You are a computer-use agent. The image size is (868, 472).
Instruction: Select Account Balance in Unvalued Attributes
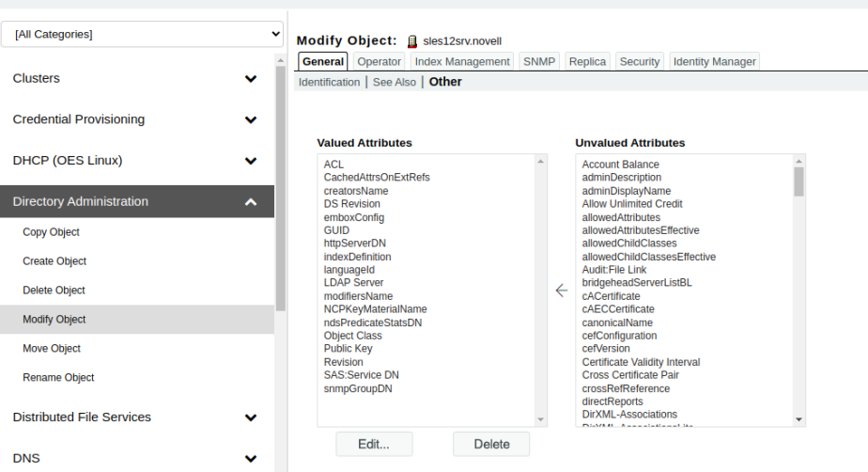click(x=620, y=165)
